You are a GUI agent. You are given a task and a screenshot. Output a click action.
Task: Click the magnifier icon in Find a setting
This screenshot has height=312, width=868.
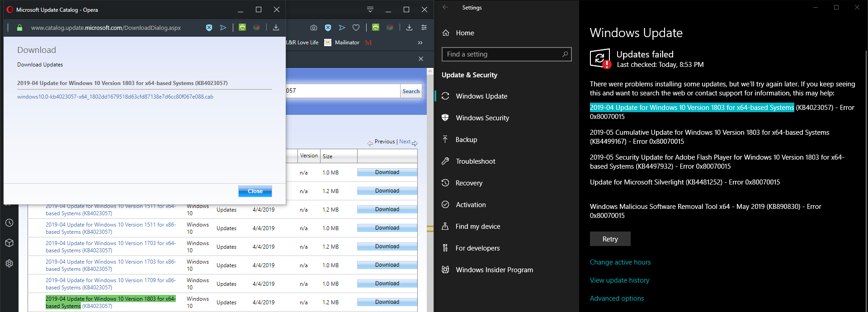(565, 54)
